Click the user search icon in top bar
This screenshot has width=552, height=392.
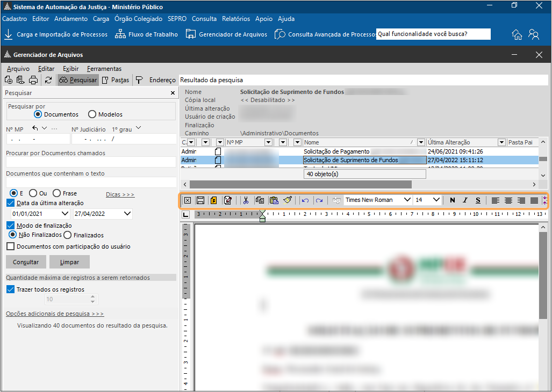click(x=534, y=34)
